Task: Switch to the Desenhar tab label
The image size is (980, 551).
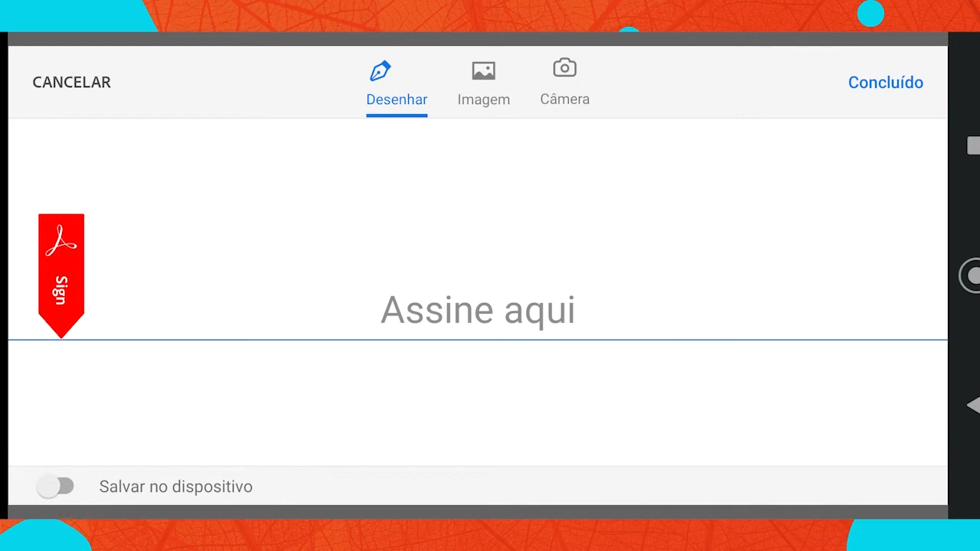Action: (397, 99)
